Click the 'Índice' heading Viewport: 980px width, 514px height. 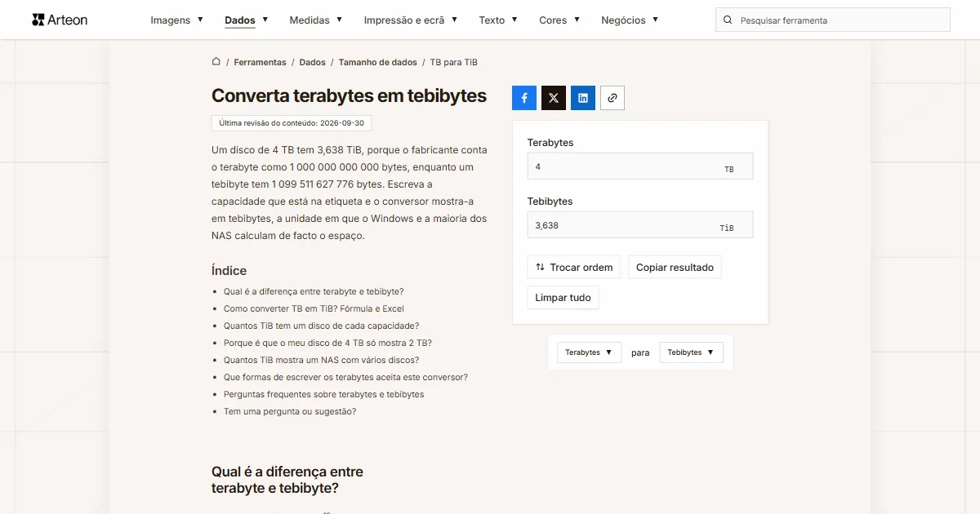(x=229, y=271)
